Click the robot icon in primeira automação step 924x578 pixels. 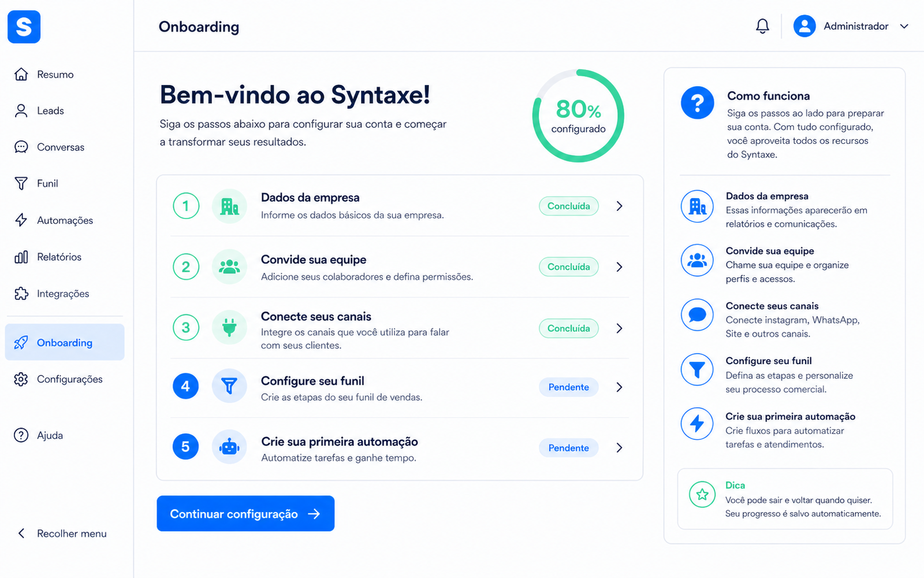coord(229,447)
